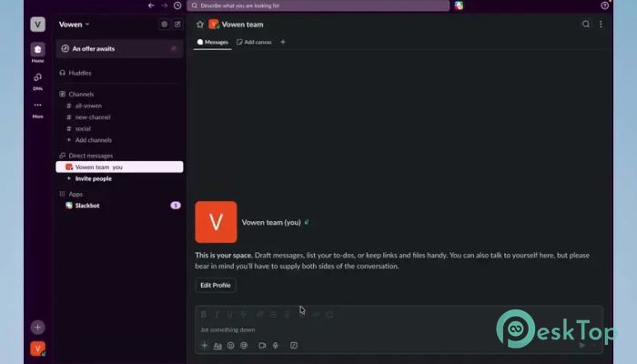The image size is (637, 364).
Task: Mention someone with the @ icon
Action: (x=244, y=345)
